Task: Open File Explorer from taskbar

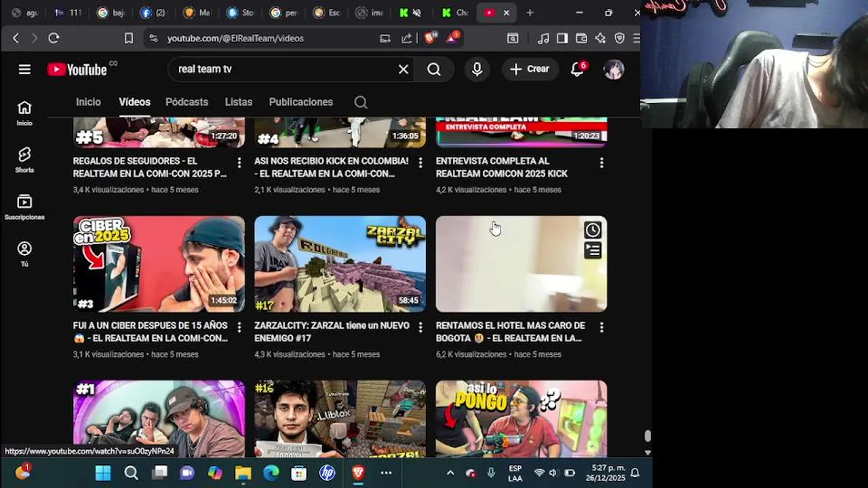Action: pyautogui.click(x=243, y=472)
